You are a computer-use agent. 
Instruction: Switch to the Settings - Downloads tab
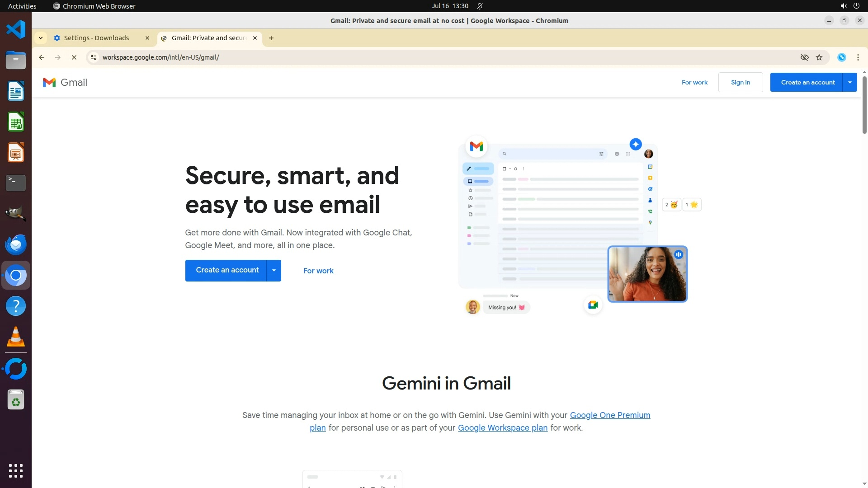click(x=96, y=38)
